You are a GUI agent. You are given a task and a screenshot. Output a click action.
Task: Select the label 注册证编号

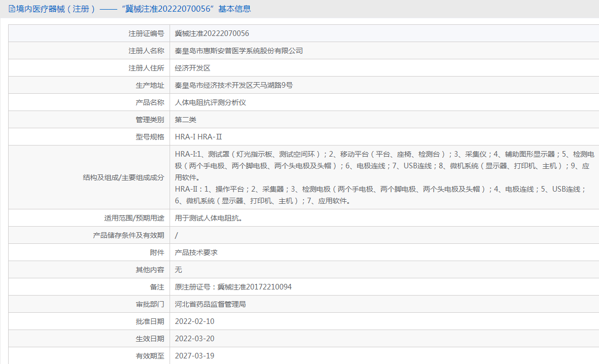coord(146,33)
